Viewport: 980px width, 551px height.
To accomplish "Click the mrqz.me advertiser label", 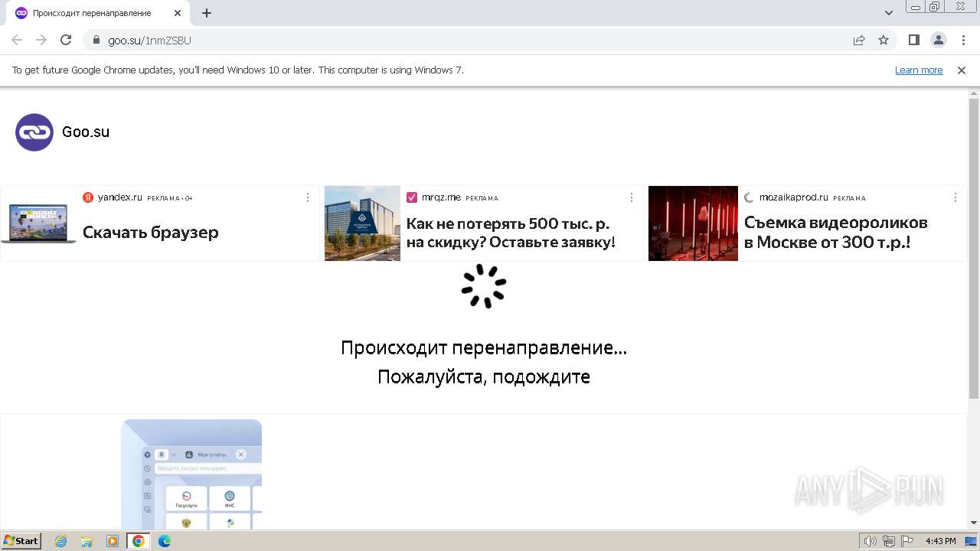I will click(x=441, y=197).
